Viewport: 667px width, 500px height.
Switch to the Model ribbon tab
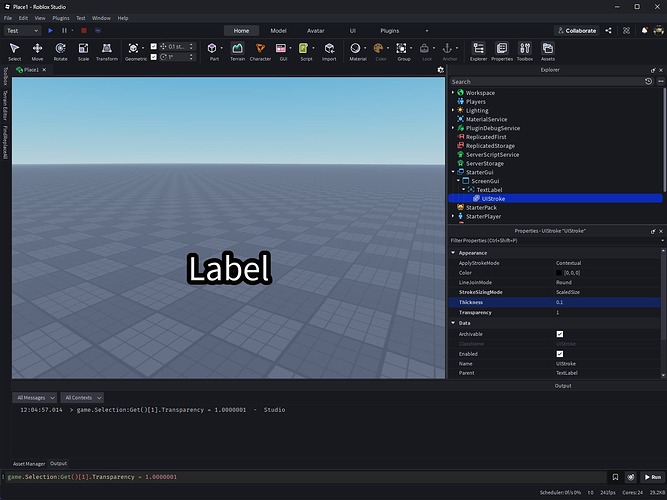click(278, 31)
